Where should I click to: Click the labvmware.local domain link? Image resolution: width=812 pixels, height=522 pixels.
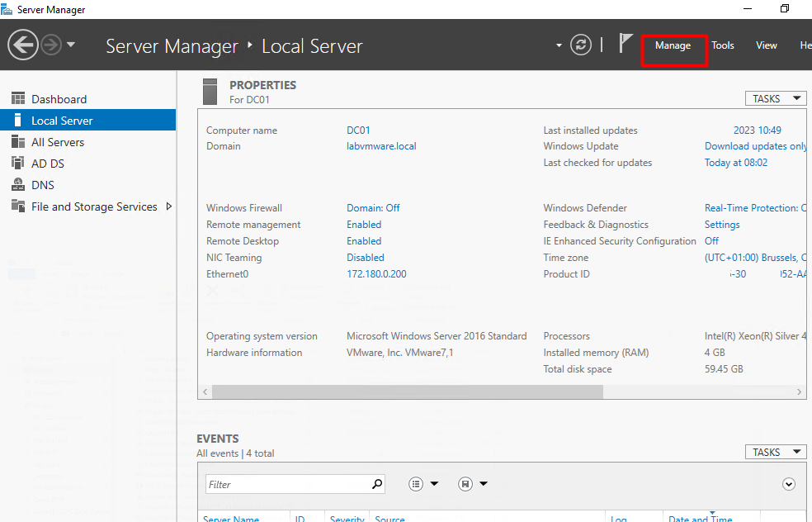pyautogui.click(x=381, y=146)
